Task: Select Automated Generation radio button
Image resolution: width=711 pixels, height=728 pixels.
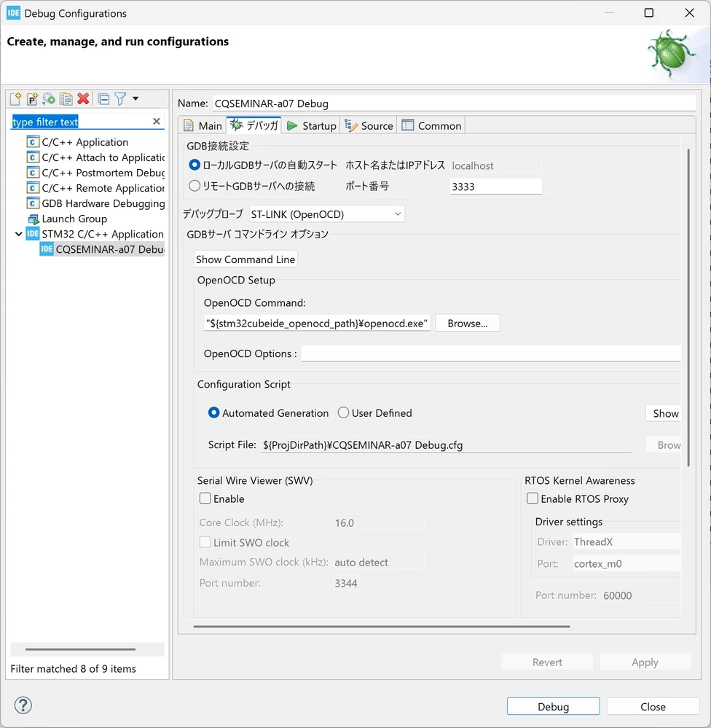Action: click(x=213, y=412)
